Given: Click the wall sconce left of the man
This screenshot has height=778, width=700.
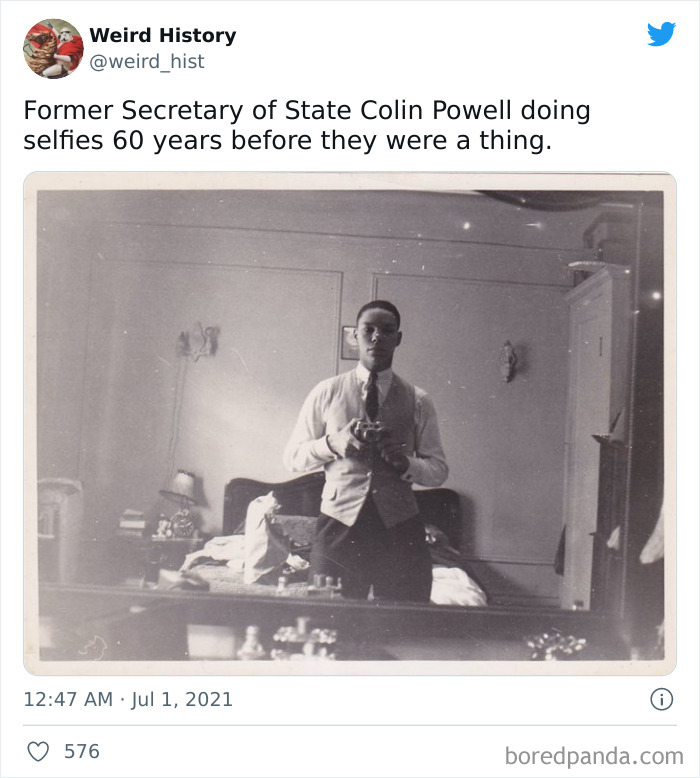Looking at the screenshot, I should (199, 342).
